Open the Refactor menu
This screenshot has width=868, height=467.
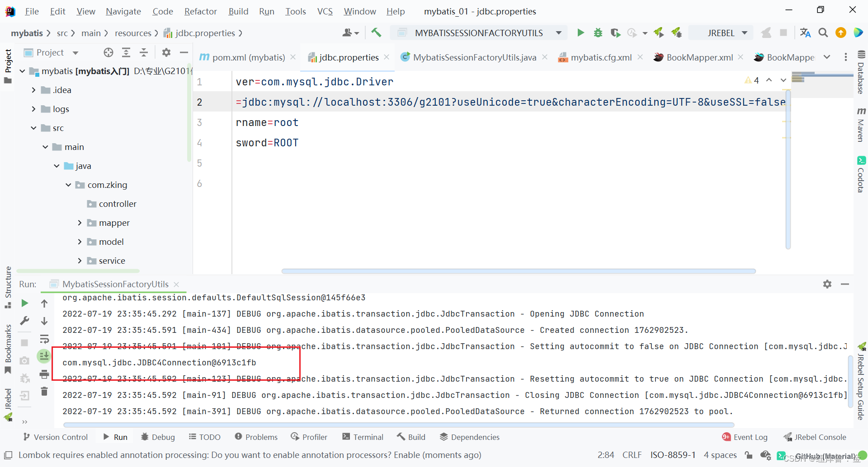[x=200, y=11]
